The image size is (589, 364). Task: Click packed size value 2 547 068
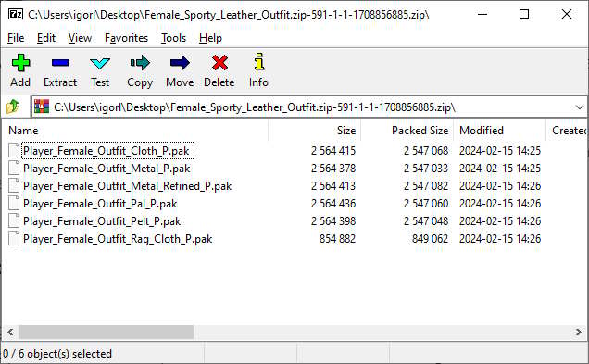[426, 151]
